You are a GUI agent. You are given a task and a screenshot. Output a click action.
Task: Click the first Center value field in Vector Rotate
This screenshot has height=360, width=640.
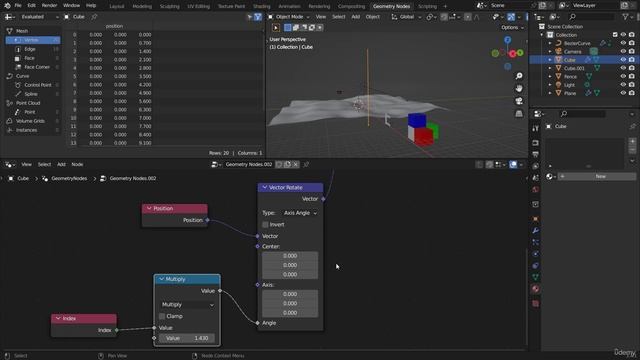(290, 256)
